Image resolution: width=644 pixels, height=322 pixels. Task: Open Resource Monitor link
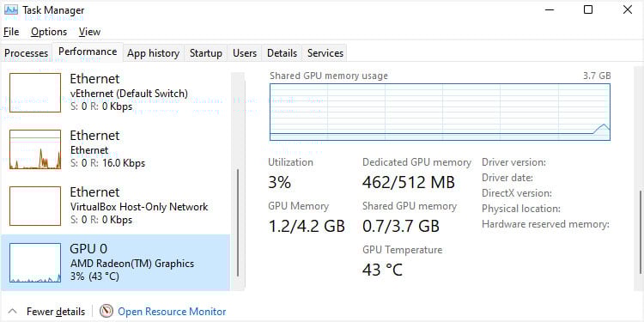tap(172, 312)
